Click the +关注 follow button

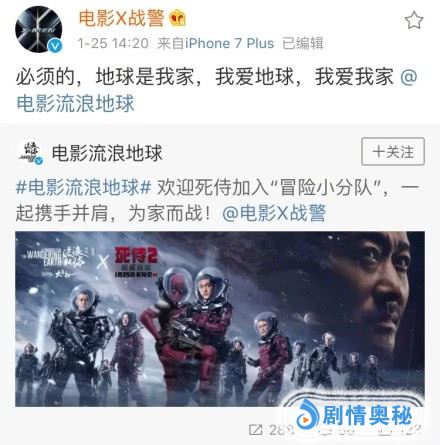click(393, 151)
